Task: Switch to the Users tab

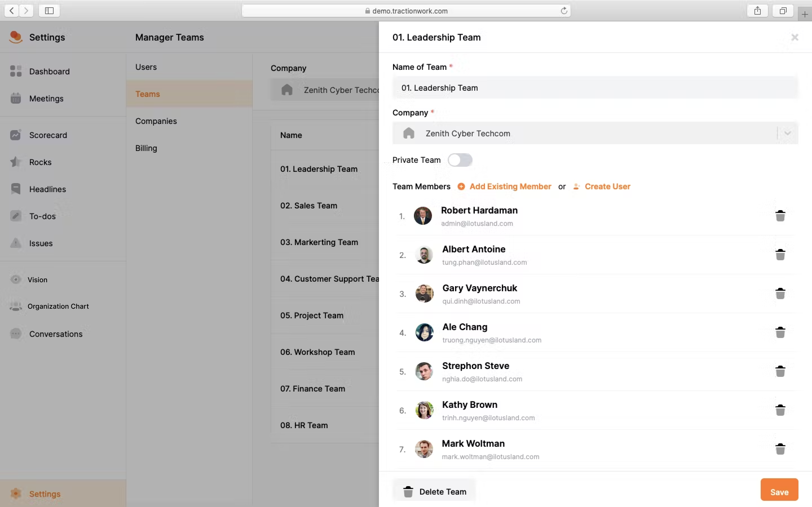Action: pos(146,67)
